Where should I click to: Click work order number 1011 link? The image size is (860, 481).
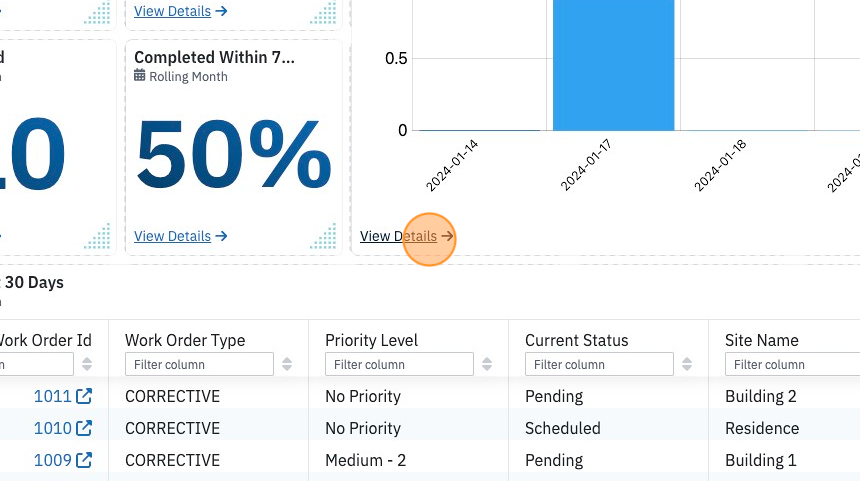53,396
